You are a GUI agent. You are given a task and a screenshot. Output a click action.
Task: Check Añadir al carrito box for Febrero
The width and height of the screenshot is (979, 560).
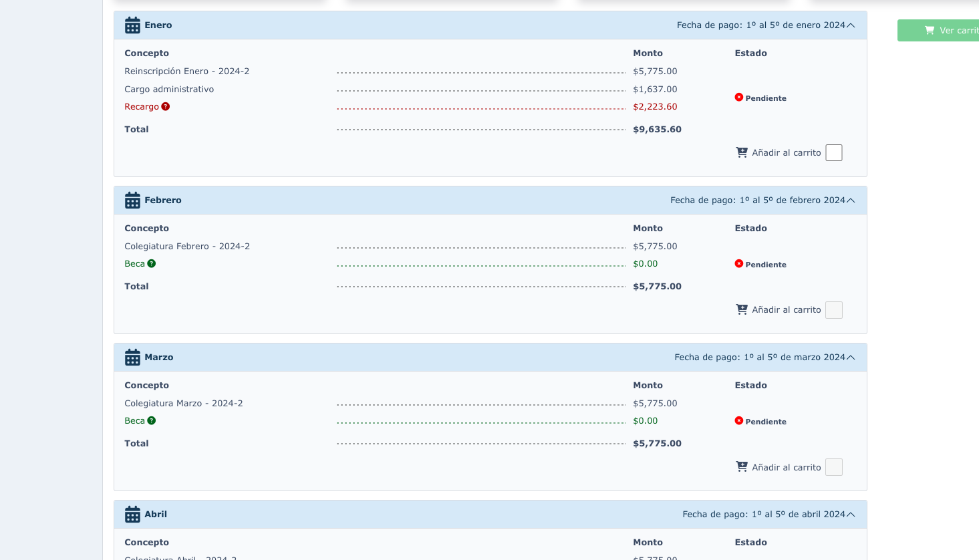[834, 310]
